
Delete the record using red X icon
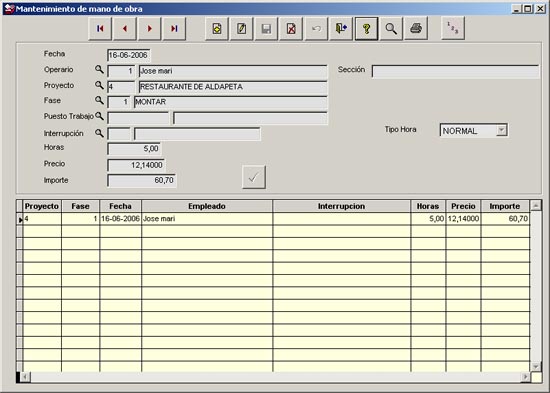point(291,29)
